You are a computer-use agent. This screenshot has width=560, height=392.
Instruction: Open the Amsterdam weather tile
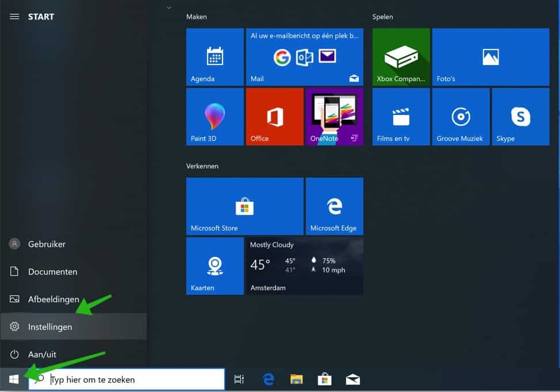coord(304,266)
